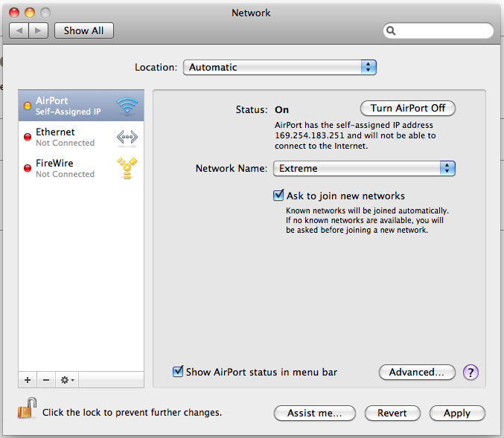Click inside the search field
This screenshot has width=504, height=438.
[x=438, y=30]
